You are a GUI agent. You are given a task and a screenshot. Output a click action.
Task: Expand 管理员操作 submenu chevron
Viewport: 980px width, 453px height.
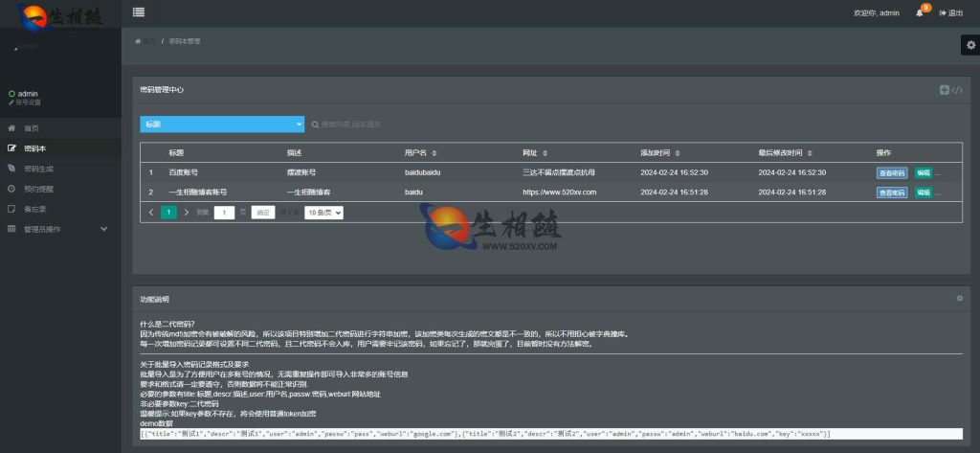pyautogui.click(x=103, y=229)
